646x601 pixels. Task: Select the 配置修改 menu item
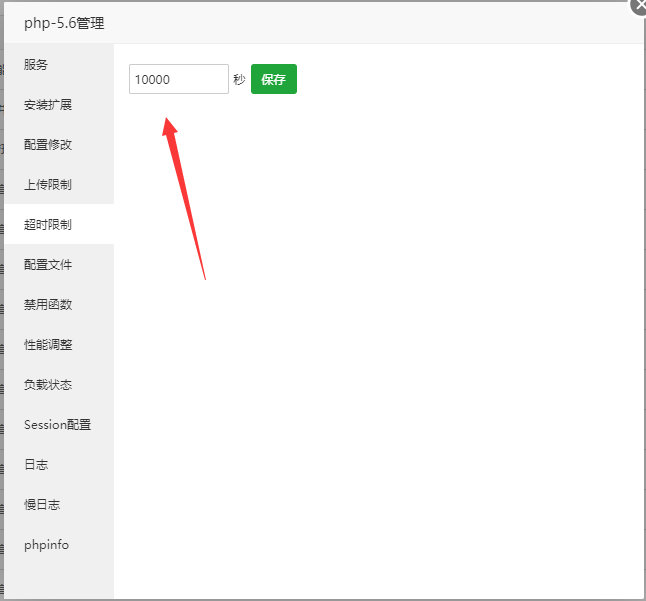click(59, 145)
